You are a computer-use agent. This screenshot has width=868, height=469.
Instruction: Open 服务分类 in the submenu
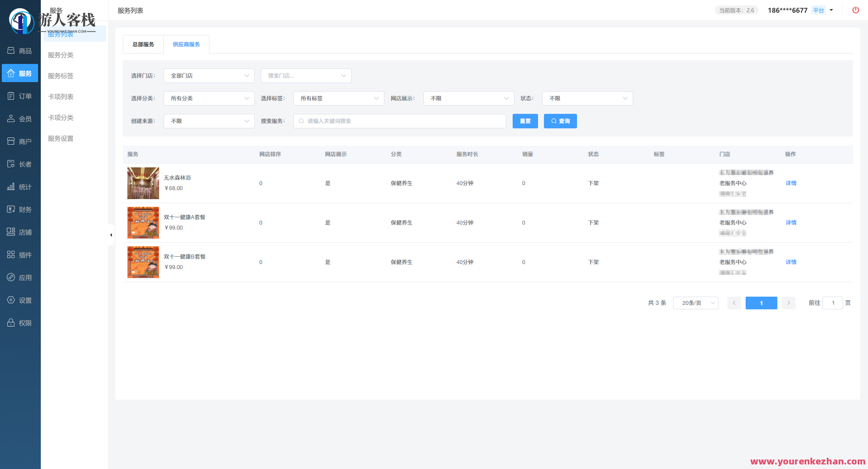61,55
